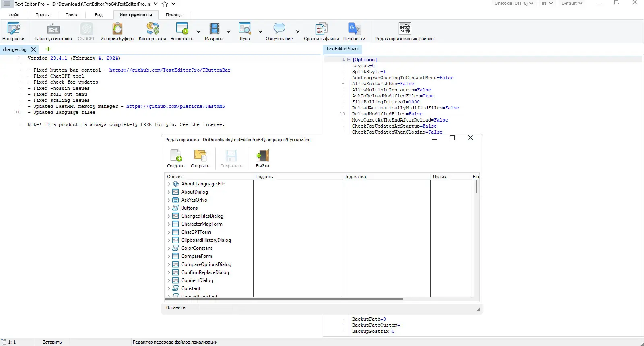Click Сохранить in the language editor
Viewport: 644px width, 346px height.
pyautogui.click(x=231, y=159)
